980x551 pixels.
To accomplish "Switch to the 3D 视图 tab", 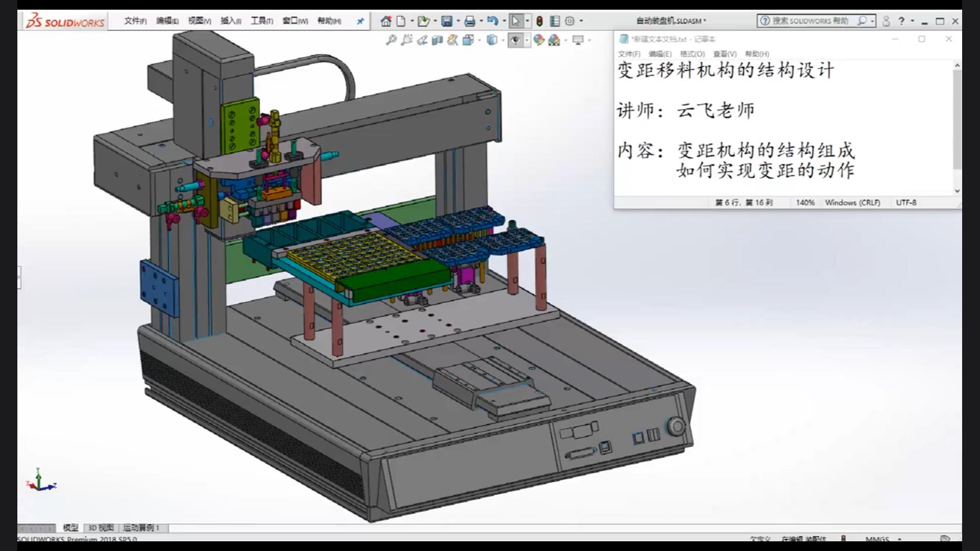I will click(x=101, y=528).
